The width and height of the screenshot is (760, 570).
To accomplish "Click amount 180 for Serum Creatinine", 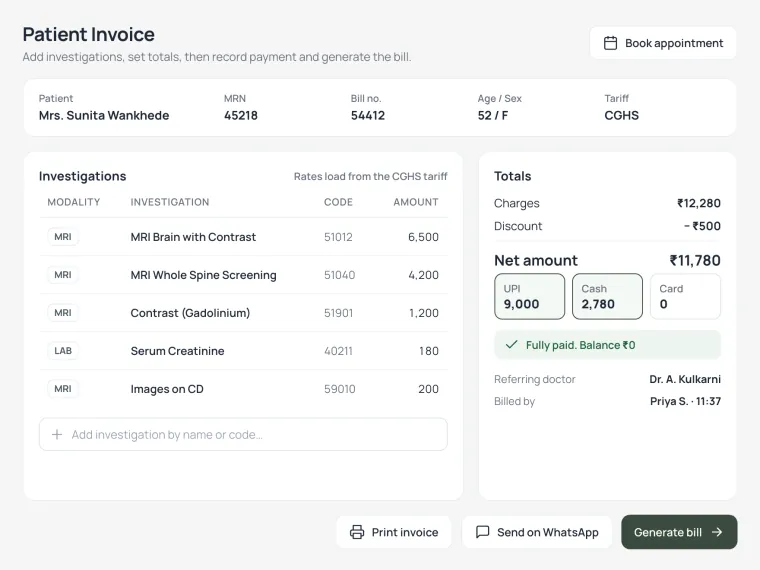I will tap(428, 351).
